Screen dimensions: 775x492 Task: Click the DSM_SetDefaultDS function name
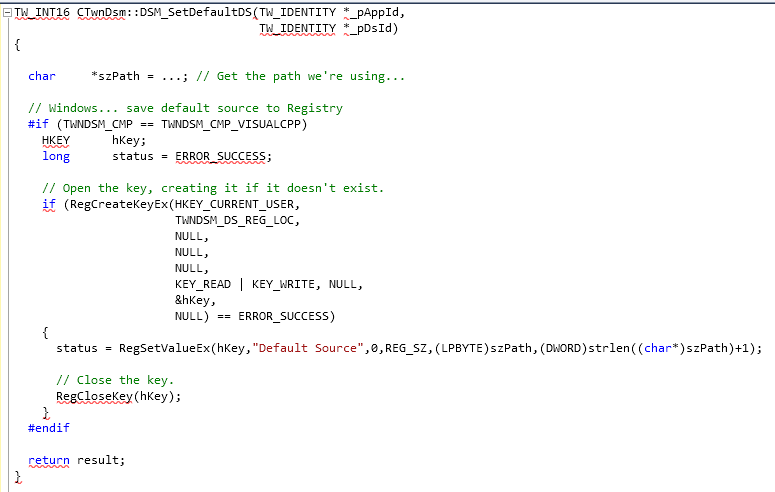(196, 13)
